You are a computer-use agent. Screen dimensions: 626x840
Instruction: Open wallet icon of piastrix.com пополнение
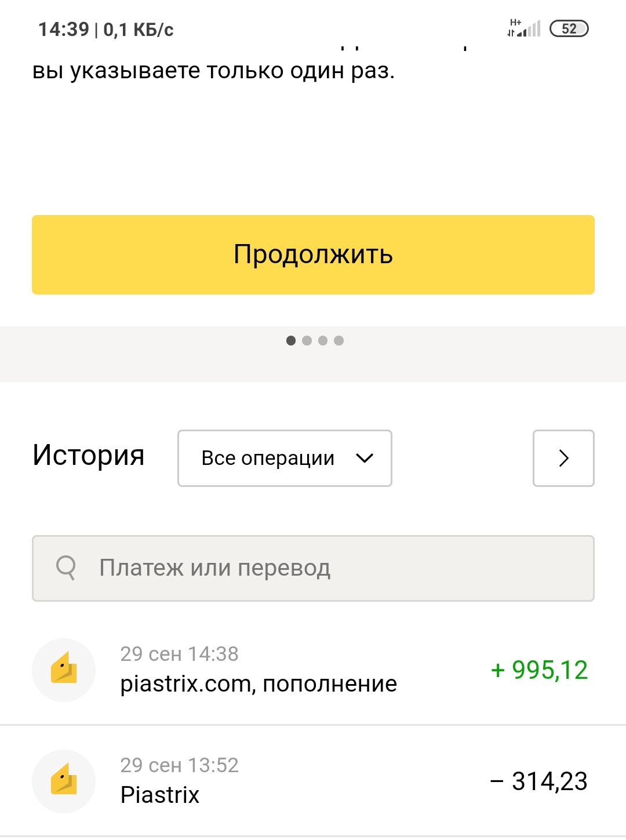[x=64, y=670]
